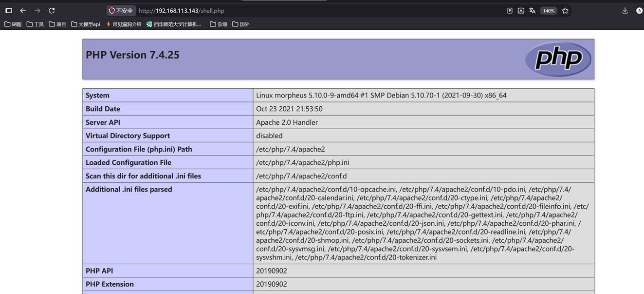
Task: Select Loaded Configuration File label
Action: (129, 162)
